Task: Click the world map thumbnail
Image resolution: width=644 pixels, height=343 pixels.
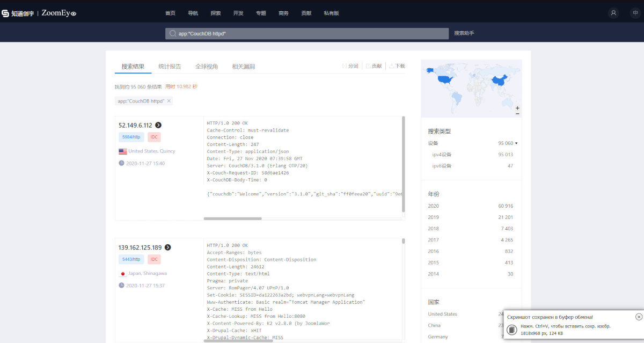Action: (471, 89)
